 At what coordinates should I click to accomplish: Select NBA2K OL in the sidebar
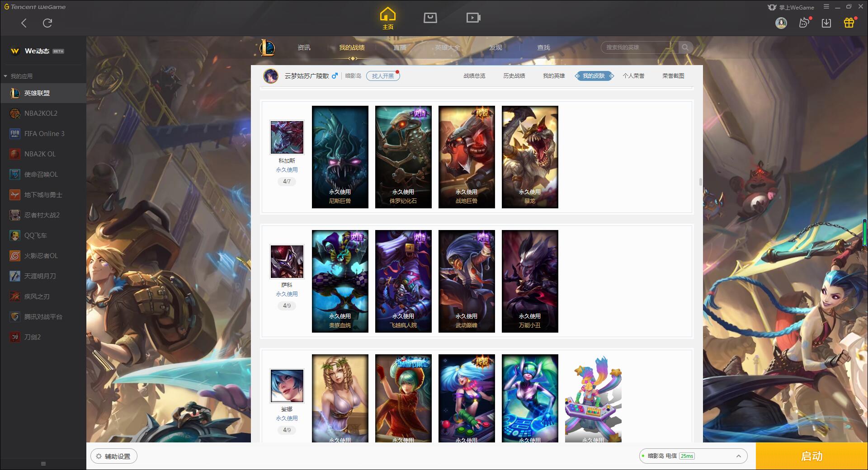tap(43, 154)
